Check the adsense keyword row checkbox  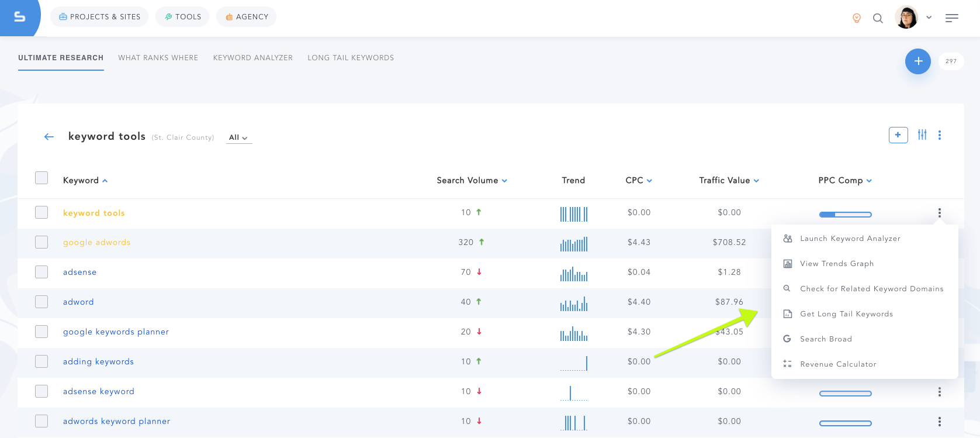coord(41,391)
